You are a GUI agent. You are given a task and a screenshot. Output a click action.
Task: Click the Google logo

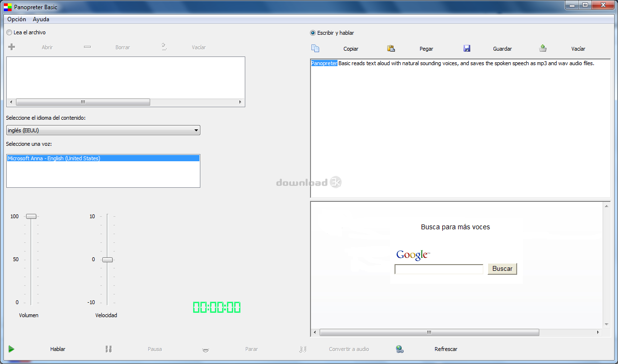pos(413,255)
